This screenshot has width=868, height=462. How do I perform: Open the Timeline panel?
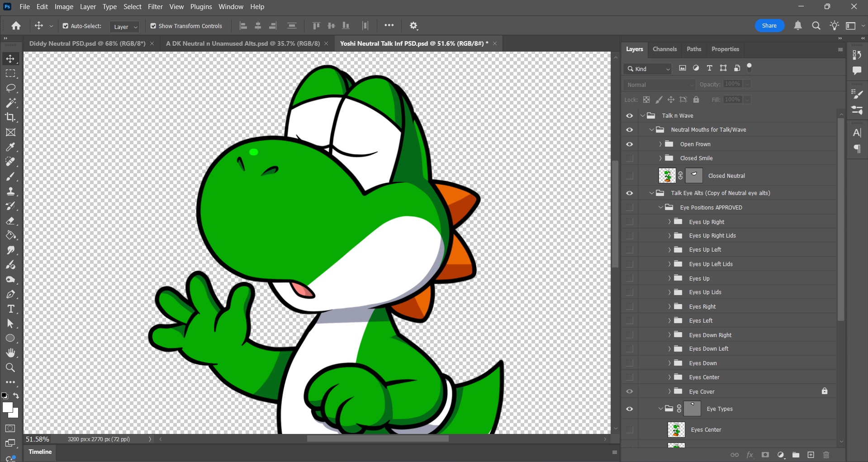[x=40, y=452]
